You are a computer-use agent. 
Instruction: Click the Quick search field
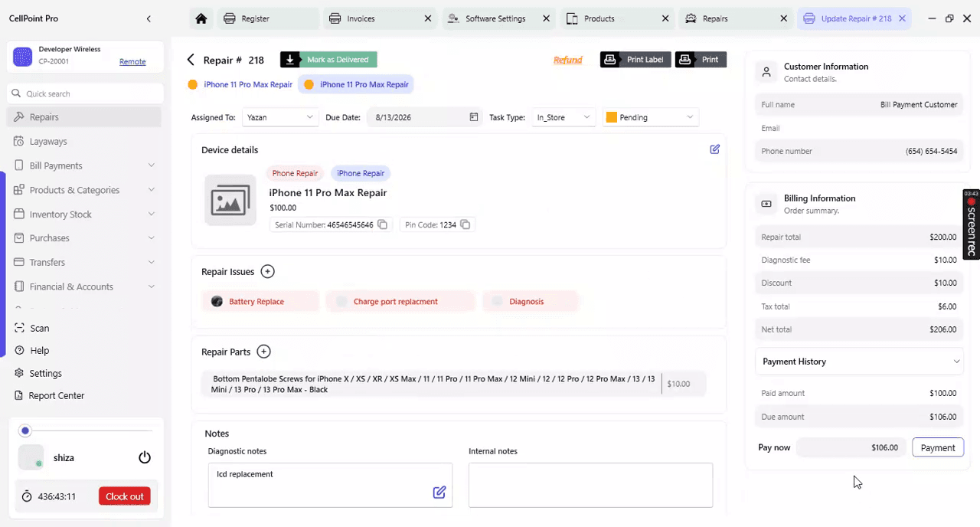pyautogui.click(x=86, y=93)
